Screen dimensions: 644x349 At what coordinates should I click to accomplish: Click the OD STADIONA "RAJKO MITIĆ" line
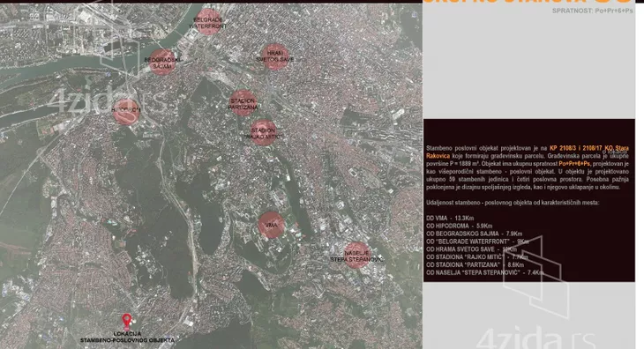coord(477,257)
